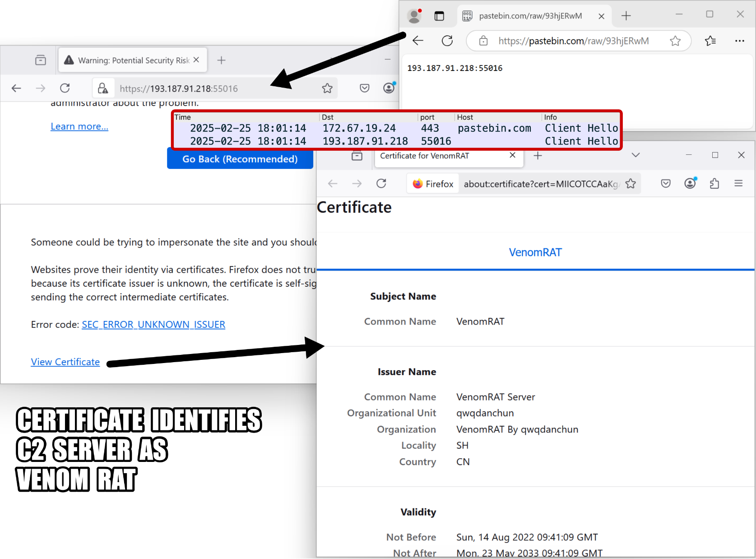756x559 pixels.
Task: Go forward in certificate Firefox window
Action: click(x=357, y=184)
